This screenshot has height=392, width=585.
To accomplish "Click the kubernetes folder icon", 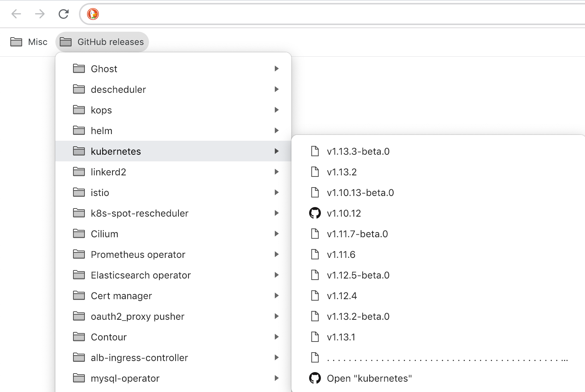I will [x=79, y=151].
